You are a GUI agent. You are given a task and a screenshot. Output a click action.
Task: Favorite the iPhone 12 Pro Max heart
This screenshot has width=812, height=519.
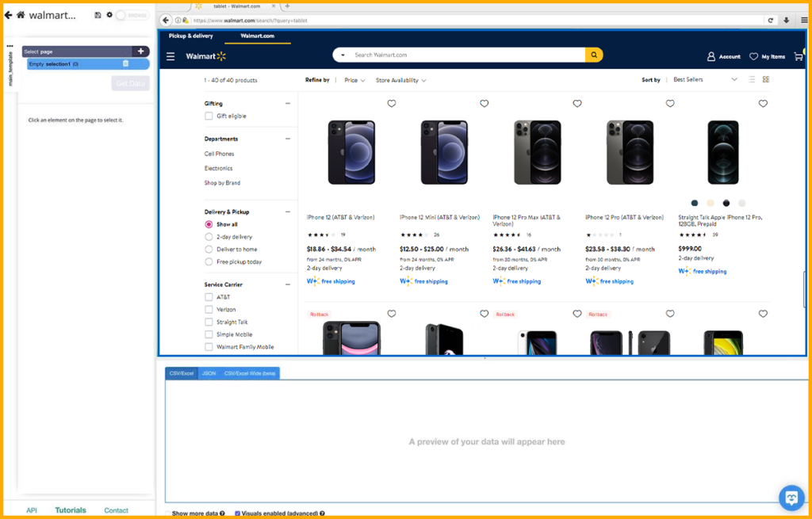pyautogui.click(x=577, y=104)
